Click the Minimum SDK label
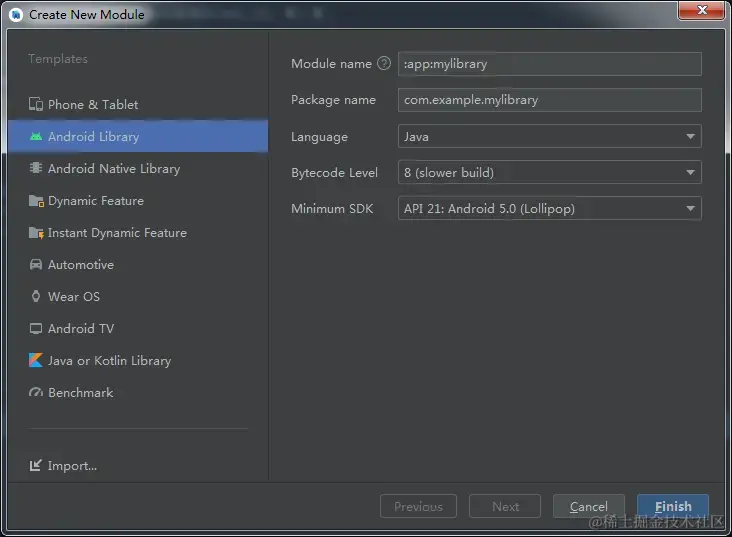 click(332, 209)
